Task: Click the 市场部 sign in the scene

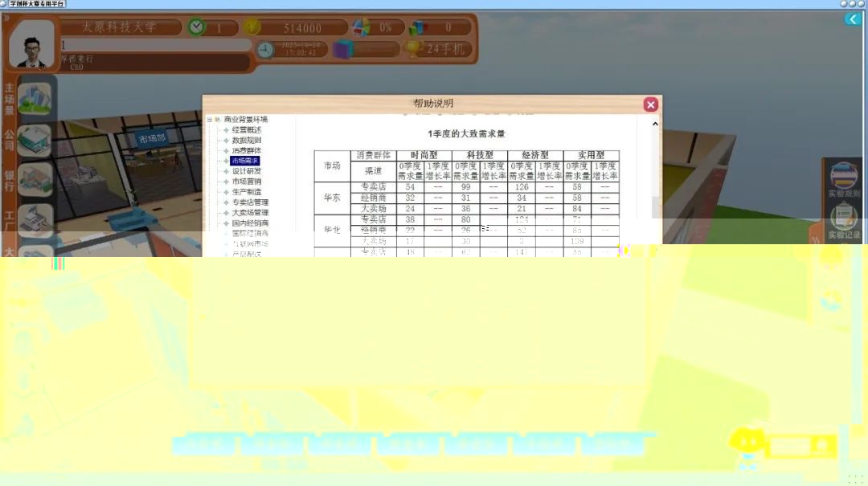Action: pyautogui.click(x=152, y=138)
